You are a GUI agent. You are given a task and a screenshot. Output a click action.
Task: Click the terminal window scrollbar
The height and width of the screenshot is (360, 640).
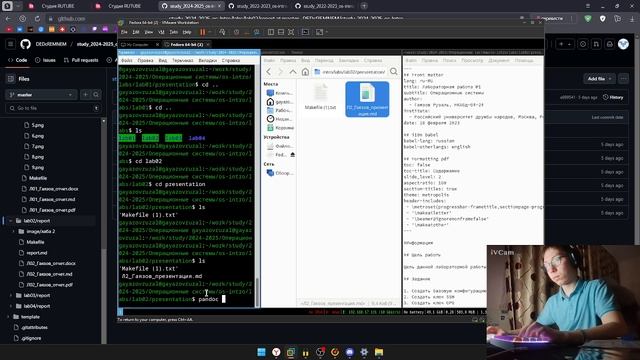tap(257, 292)
